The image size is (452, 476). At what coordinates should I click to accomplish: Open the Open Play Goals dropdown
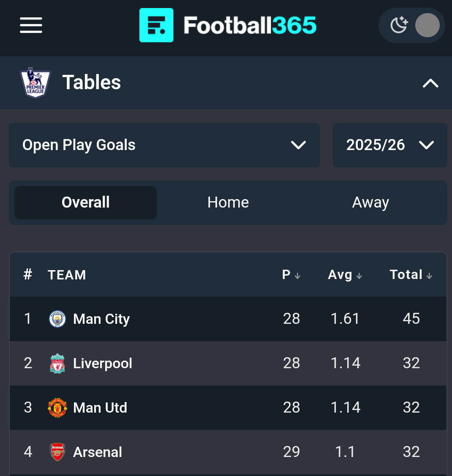pyautogui.click(x=164, y=145)
